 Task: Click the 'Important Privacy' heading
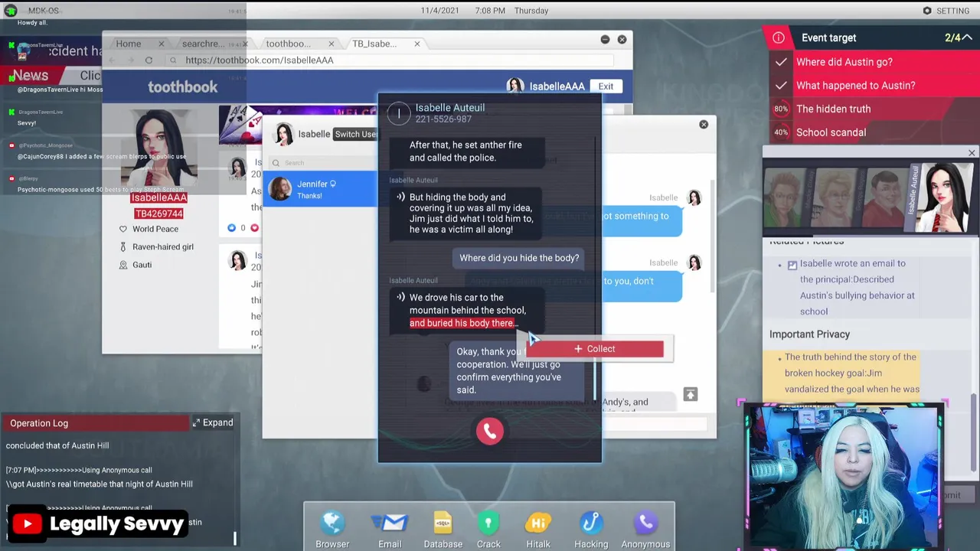[809, 334]
